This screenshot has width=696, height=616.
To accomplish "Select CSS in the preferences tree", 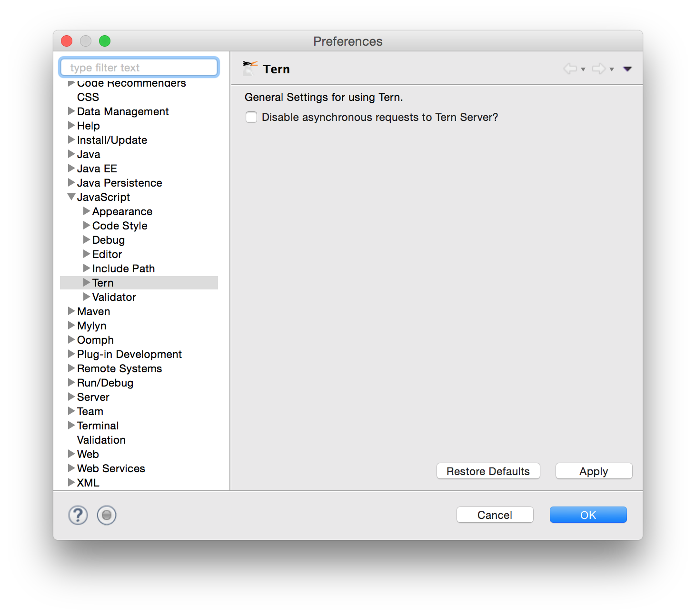I will 88,97.
